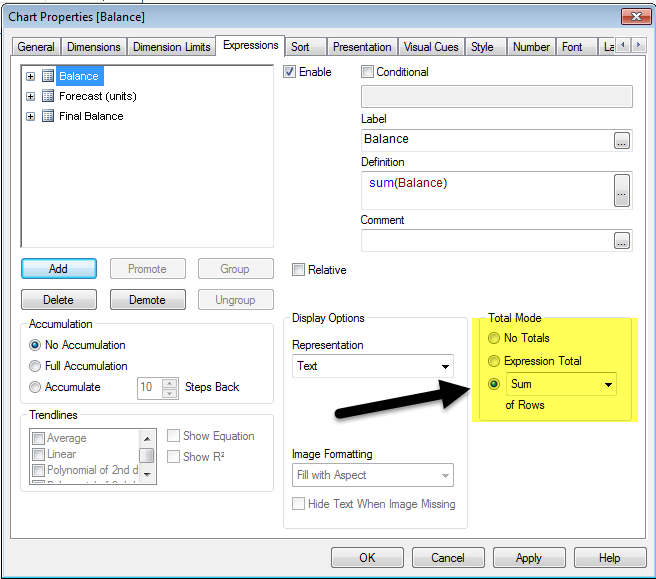The width and height of the screenshot is (656, 579).
Task: Select the Forecast (units) expression row
Action: [x=98, y=96]
